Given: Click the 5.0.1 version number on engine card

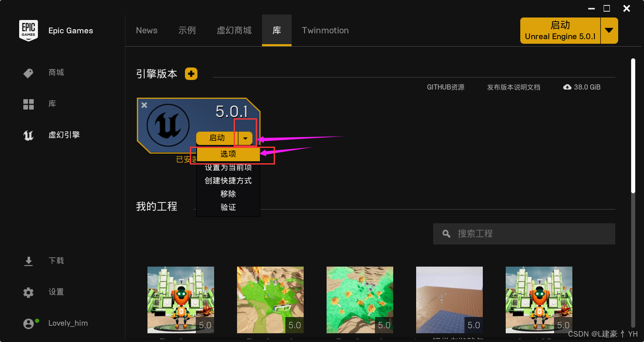Looking at the screenshot, I should [232, 111].
